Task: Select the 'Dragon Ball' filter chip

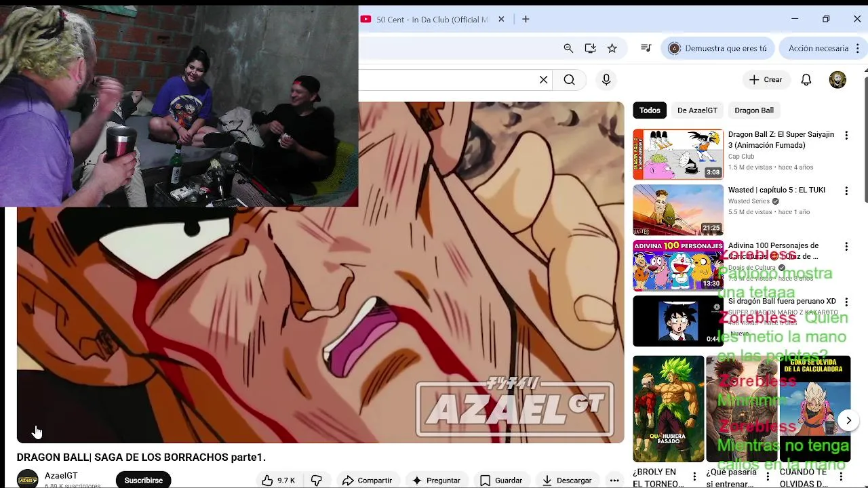Action: tap(754, 110)
